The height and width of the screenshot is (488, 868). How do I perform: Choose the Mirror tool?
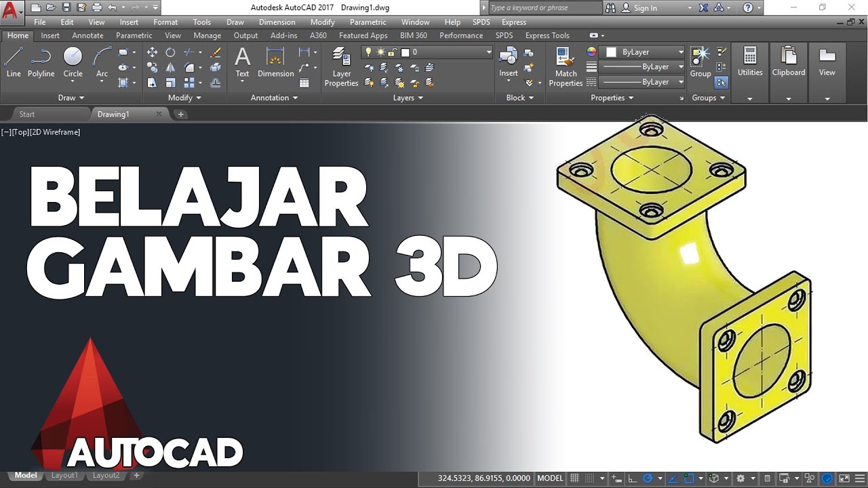(x=170, y=67)
